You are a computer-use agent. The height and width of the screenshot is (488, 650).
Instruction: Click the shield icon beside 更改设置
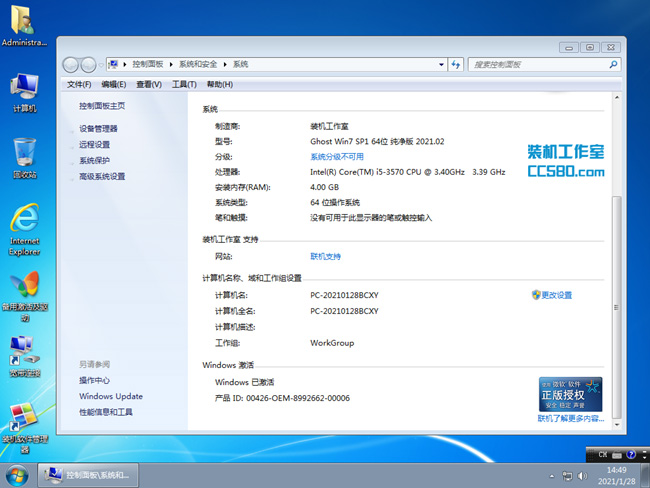coord(536,295)
